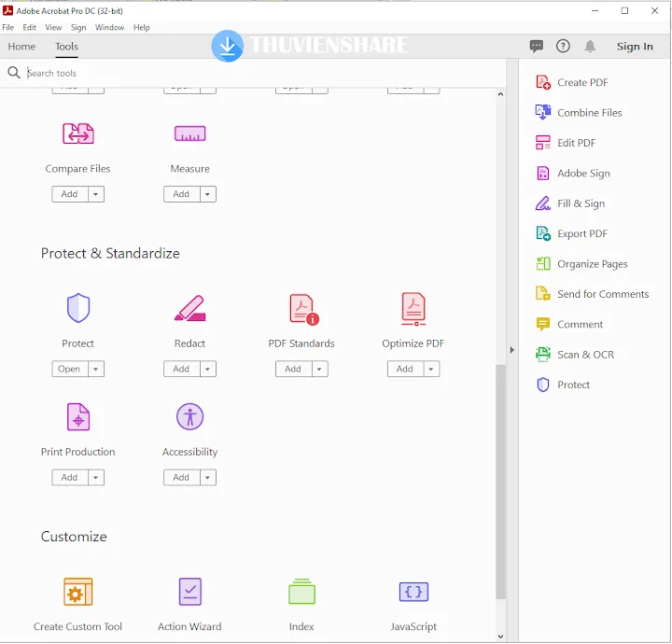Click the Create PDF icon in right pane
The width and height of the screenshot is (672, 644).
[543, 82]
